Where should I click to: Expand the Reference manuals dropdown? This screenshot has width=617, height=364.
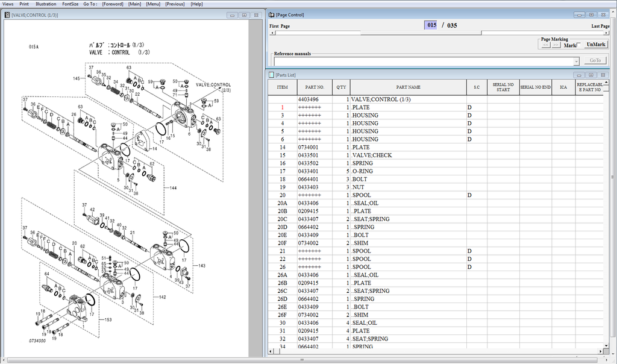pos(576,61)
